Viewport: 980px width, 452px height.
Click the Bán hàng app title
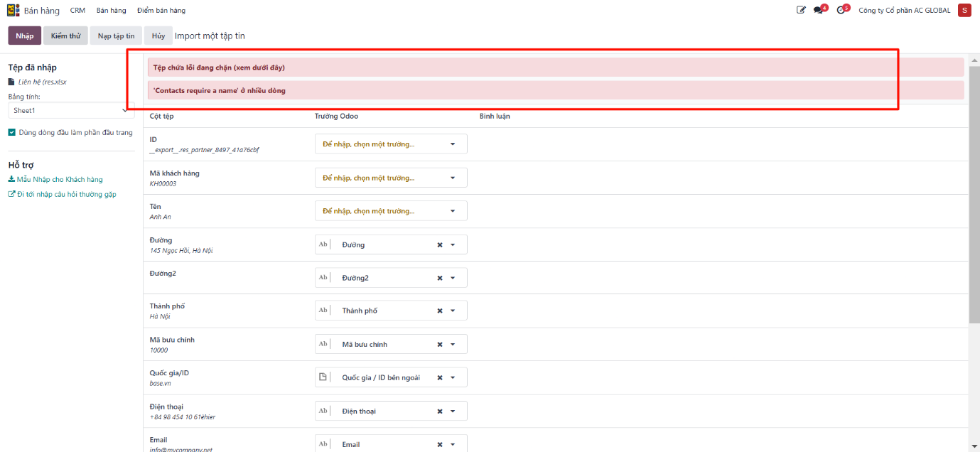point(41,11)
